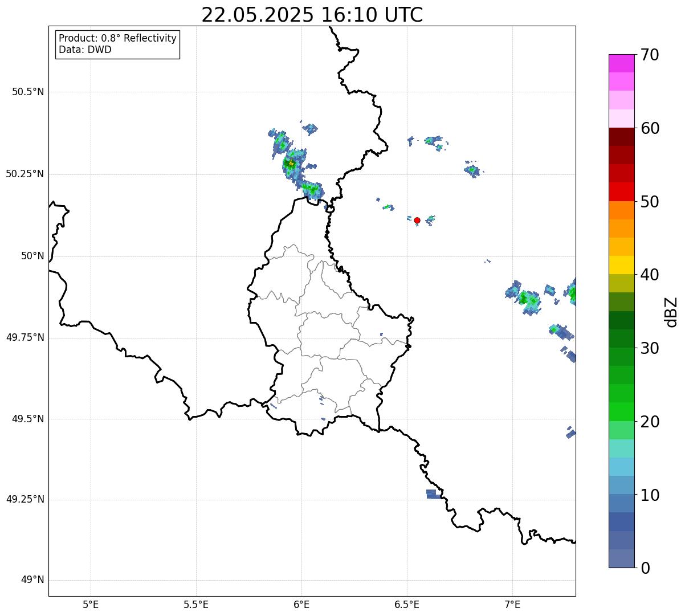The height and width of the screenshot is (616, 685).
Task: Click the 49°N latitude label
Action: click(32, 580)
